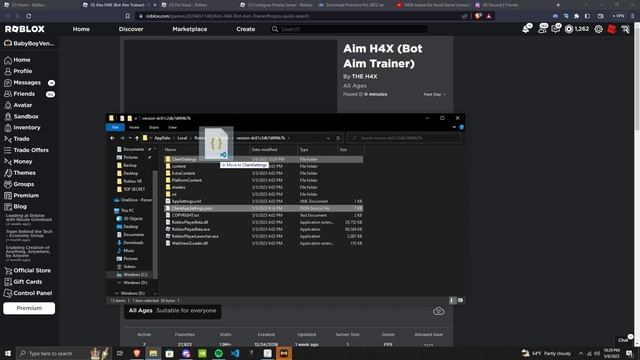Open Roblox settings gear
Image resolution: width=640 pixels, height=360 pixels.
[x=598, y=29]
